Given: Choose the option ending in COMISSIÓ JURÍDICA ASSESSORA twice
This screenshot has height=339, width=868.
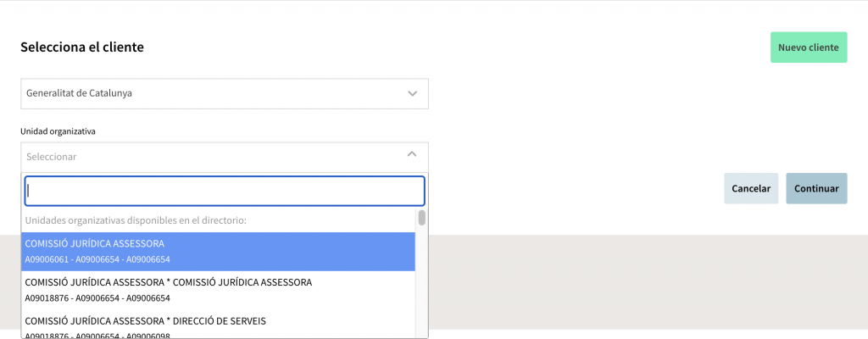Looking at the screenshot, I should coord(169,282).
